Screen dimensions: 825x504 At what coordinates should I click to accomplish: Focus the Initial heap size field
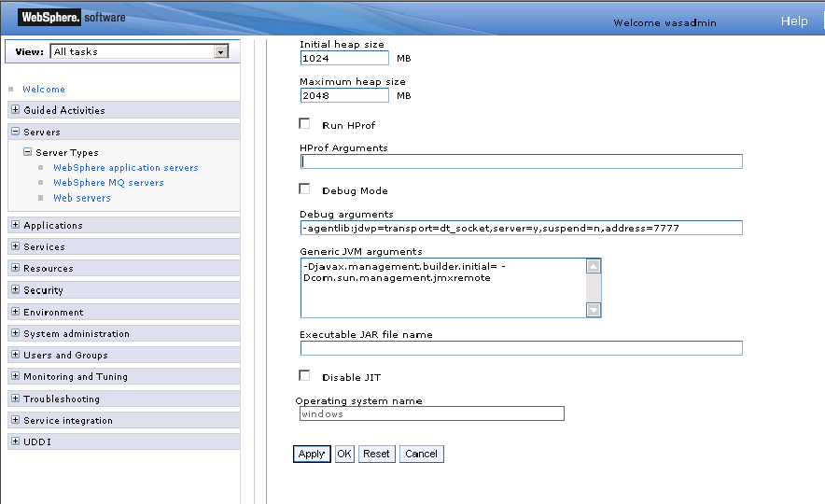(x=344, y=59)
